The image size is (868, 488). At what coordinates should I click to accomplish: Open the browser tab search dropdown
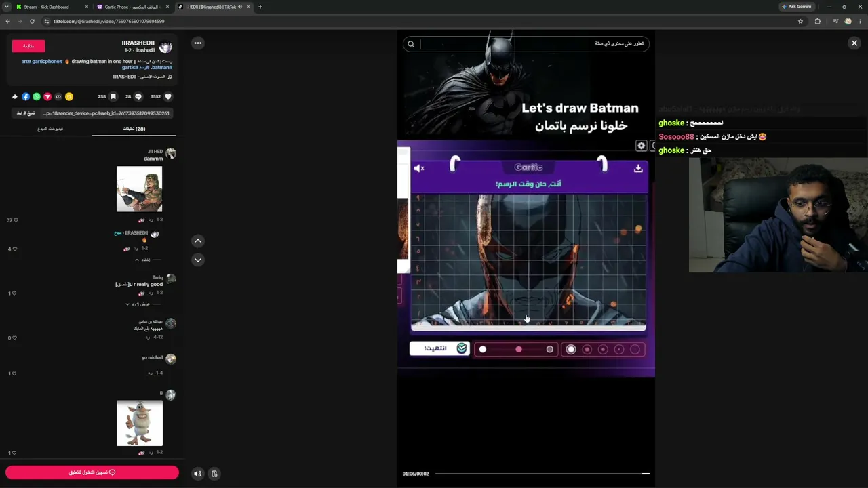point(6,7)
